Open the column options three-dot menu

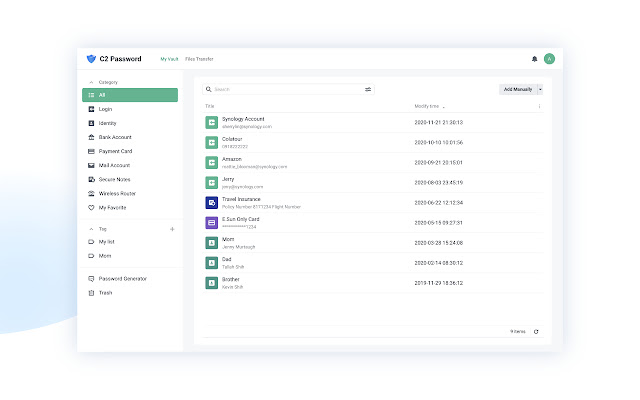[539, 106]
